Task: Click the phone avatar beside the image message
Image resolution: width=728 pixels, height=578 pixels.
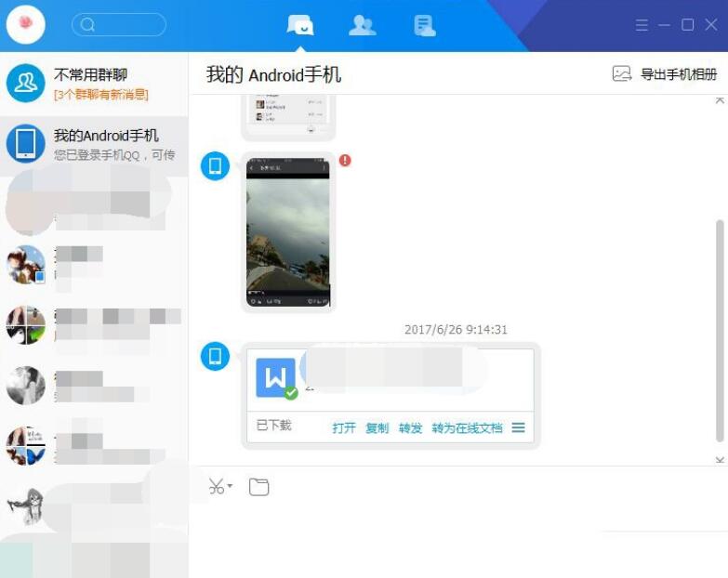Action: tap(215, 166)
